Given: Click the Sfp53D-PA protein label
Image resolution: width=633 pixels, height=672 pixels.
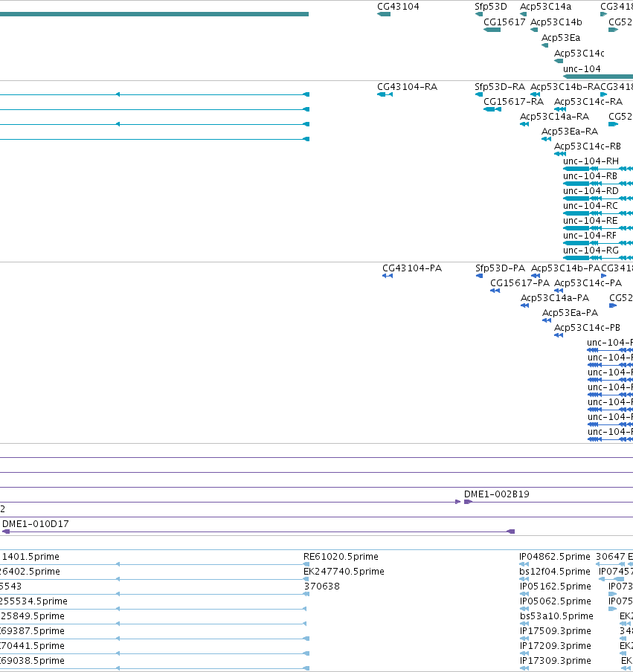Looking at the screenshot, I should [x=501, y=268].
